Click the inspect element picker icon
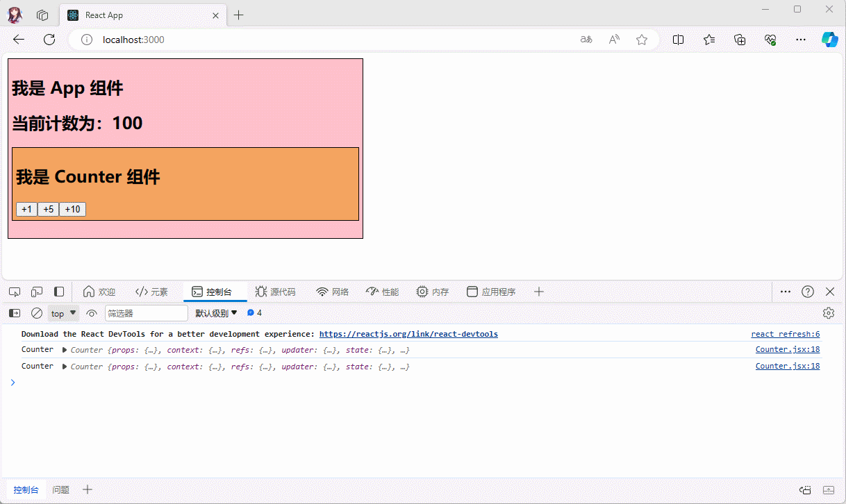Image resolution: width=846 pixels, height=504 pixels. coord(15,292)
